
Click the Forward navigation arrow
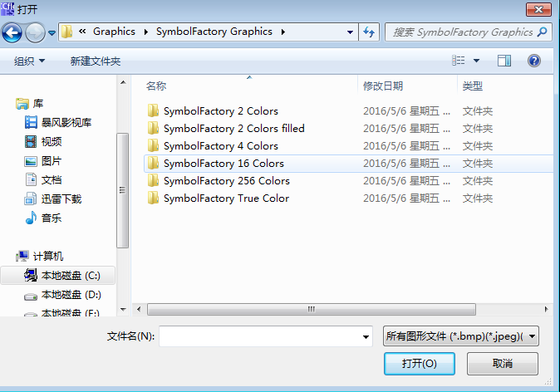coord(36,32)
